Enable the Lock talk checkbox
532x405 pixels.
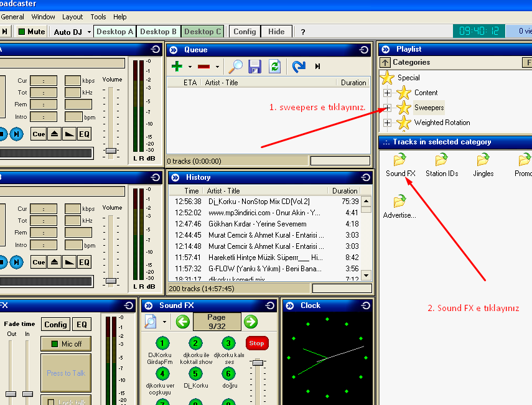click(x=52, y=403)
